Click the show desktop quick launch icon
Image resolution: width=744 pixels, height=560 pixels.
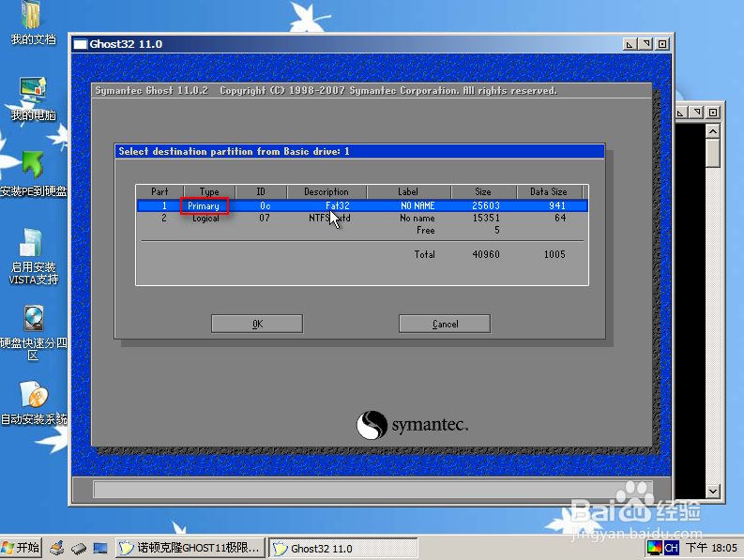point(100,549)
